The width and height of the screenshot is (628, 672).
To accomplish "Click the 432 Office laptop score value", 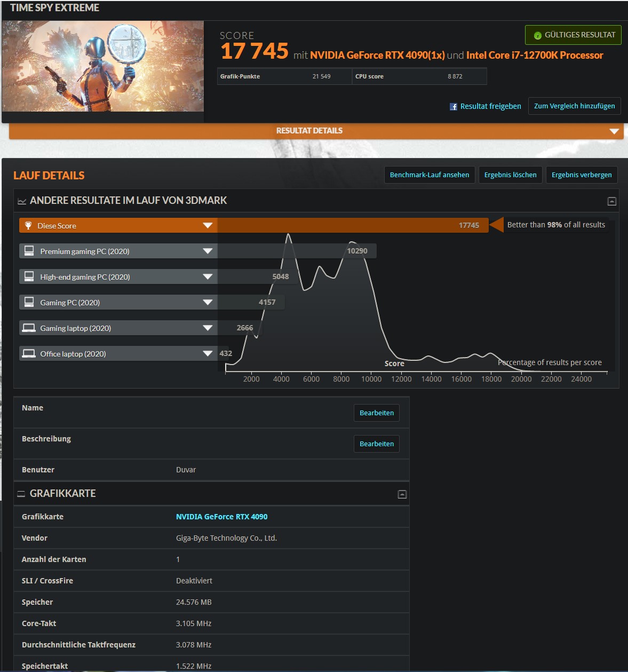I will pos(226,353).
